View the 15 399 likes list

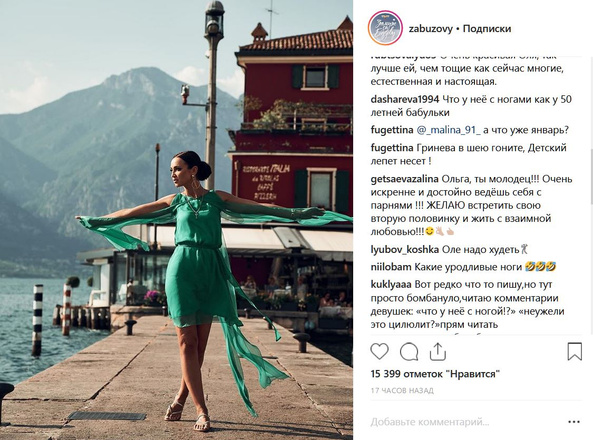(435, 374)
